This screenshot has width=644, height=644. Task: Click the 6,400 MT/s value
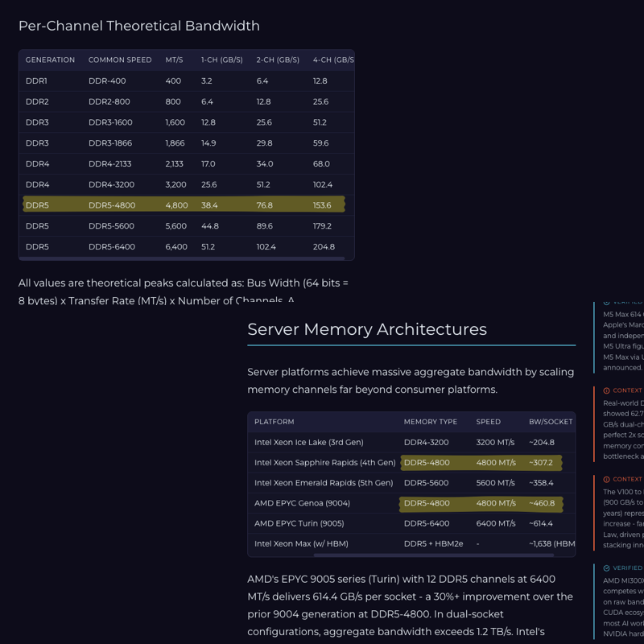click(175, 246)
